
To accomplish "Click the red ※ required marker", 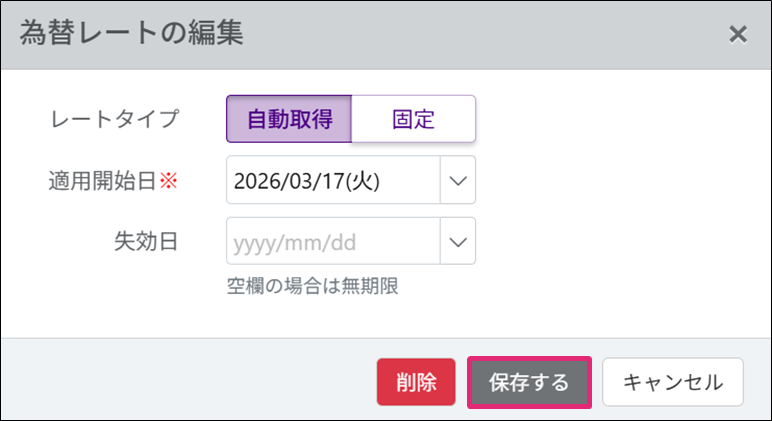I will 168,181.
